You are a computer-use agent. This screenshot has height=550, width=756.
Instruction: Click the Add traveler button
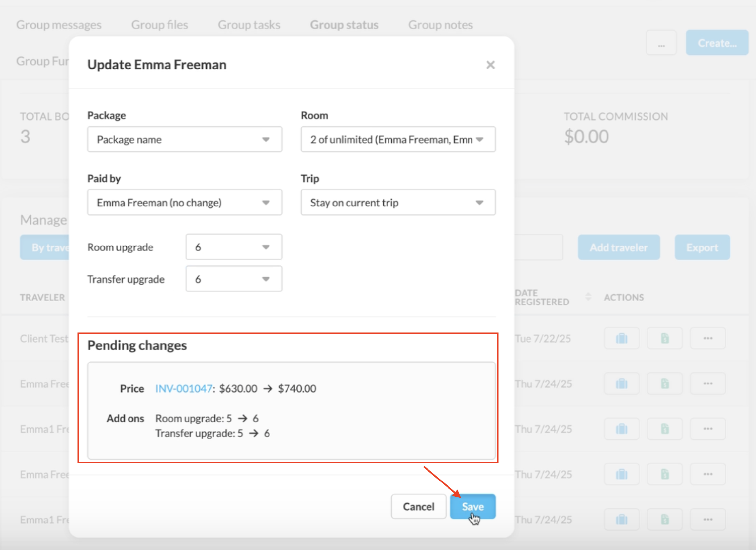click(619, 247)
